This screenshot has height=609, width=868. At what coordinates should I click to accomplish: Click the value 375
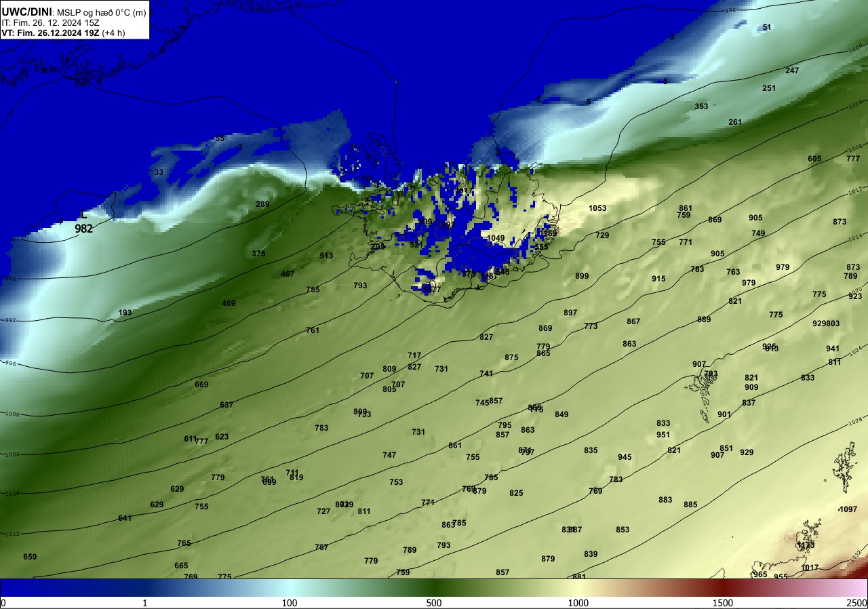tap(258, 254)
